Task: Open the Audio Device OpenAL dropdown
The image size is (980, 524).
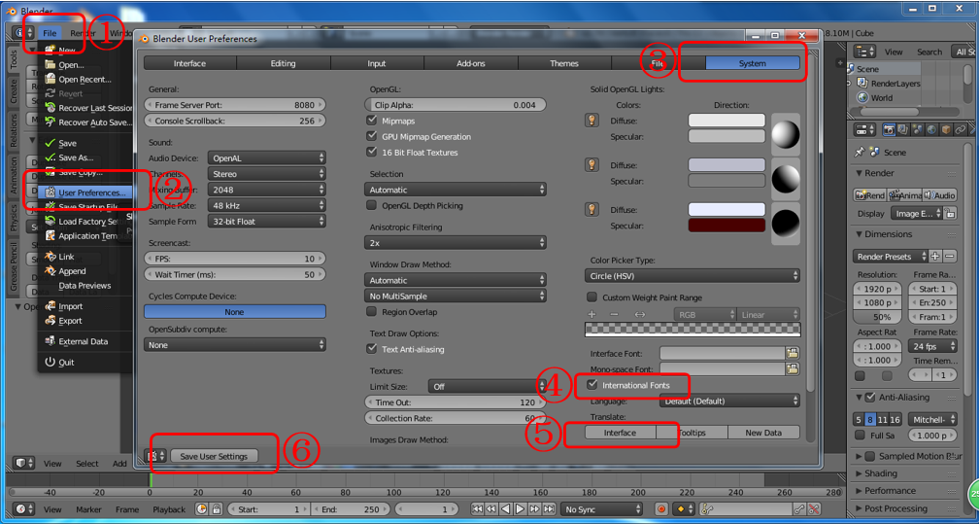Action: click(266, 158)
